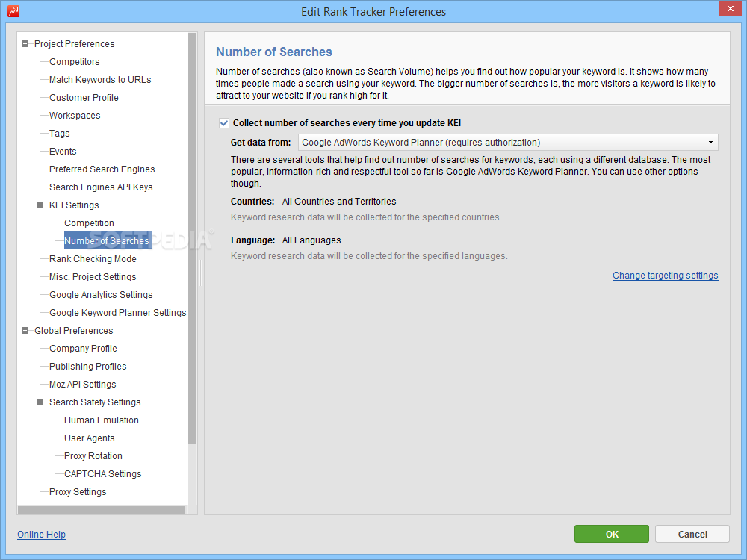The height and width of the screenshot is (560, 747).
Task: Open Moz API Settings
Action: [x=83, y=385]
